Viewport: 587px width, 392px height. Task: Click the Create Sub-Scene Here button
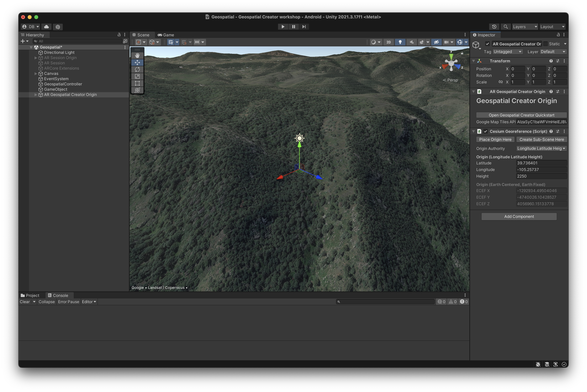coord(542,139)
